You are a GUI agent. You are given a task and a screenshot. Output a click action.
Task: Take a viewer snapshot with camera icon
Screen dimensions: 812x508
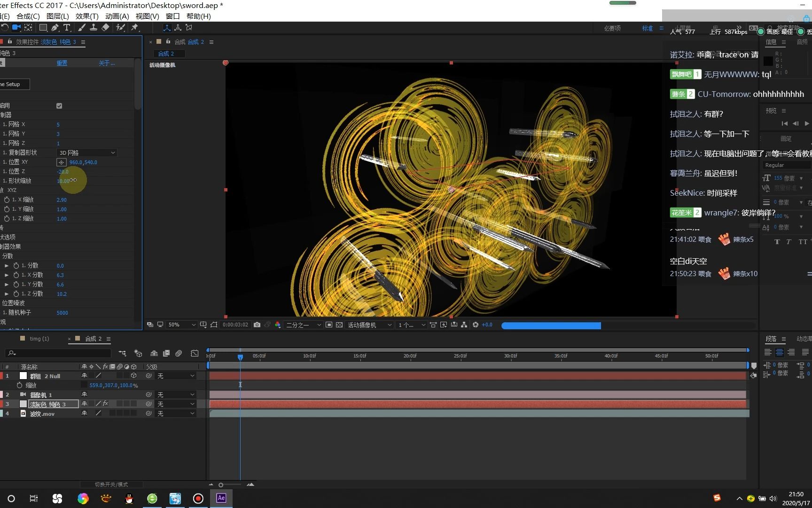[x=257, y=325]
